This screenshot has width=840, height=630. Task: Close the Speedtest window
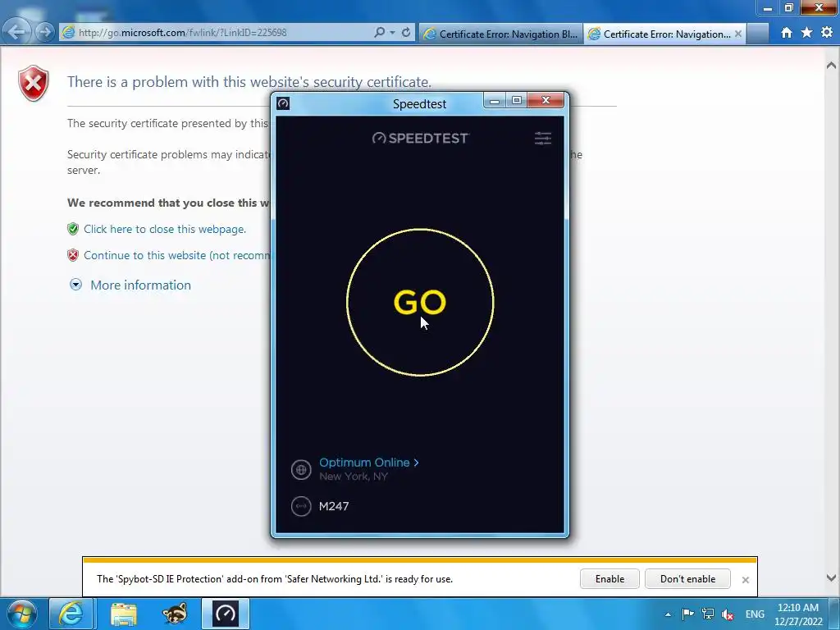point(546,100)
